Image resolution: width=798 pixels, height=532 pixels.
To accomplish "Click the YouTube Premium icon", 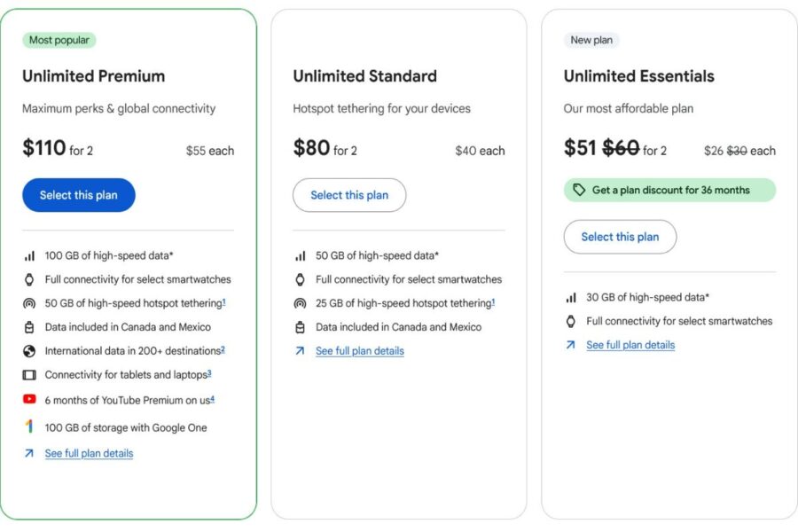I will 29,399.
